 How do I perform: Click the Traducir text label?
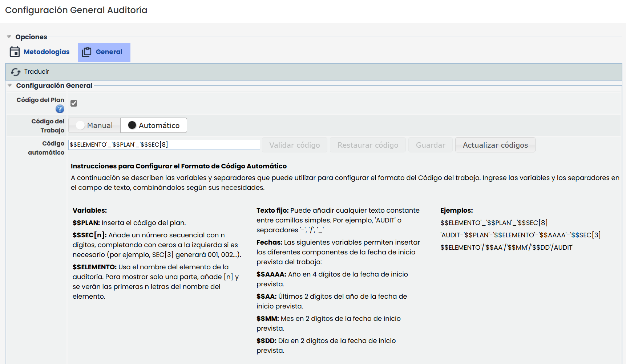[x=37, y=72]
